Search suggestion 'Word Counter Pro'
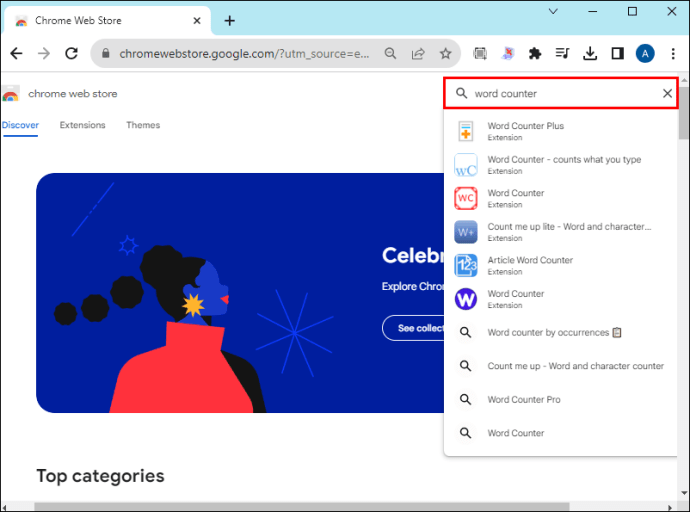This screenshot has width=690, height=512. (561, 399)
